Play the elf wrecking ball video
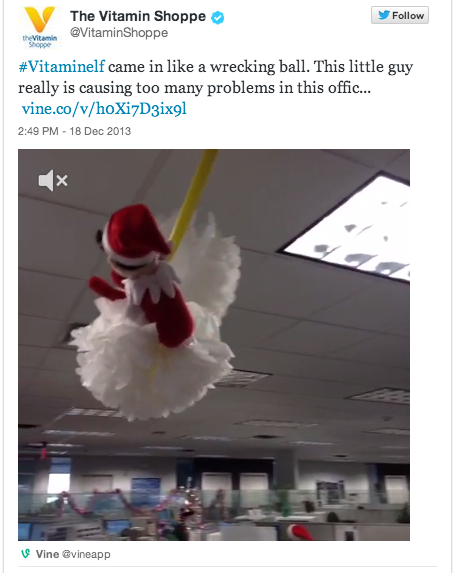460x573 pixels. point(214,345)
